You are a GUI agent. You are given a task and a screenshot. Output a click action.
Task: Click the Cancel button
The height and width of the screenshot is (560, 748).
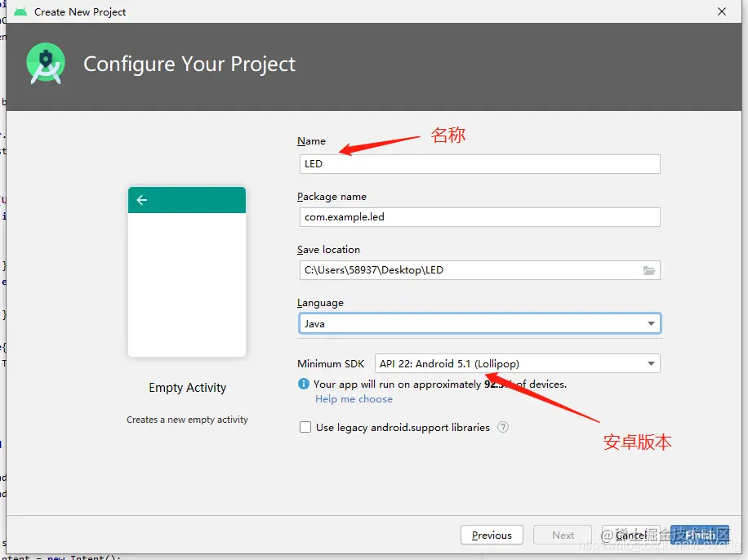click(x=630, y=535)
